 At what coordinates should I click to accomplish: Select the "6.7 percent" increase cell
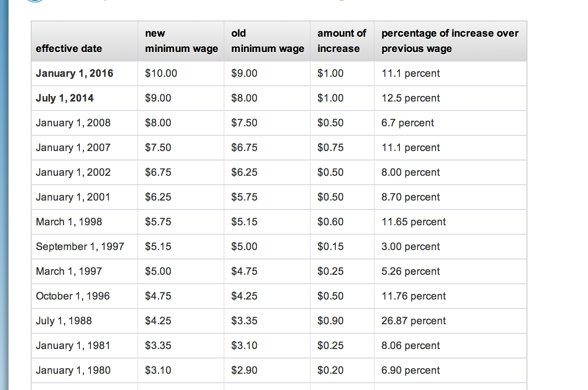click(x=408, y=123)
